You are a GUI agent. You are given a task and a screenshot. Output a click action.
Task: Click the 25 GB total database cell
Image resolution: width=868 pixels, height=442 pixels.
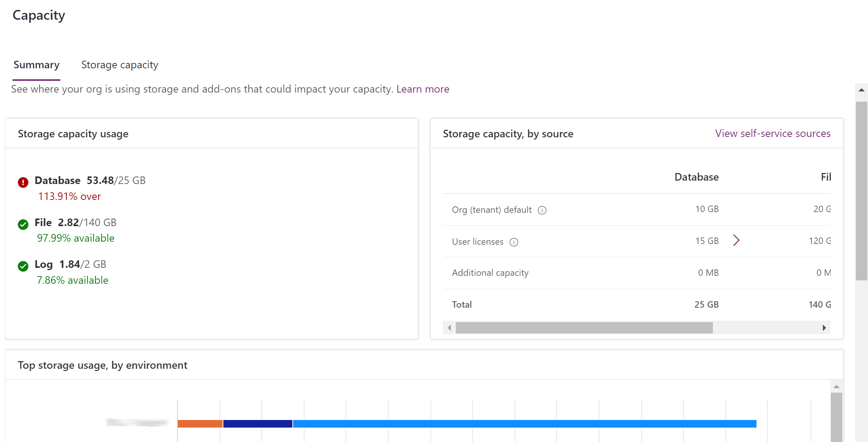tap(706, 305)
